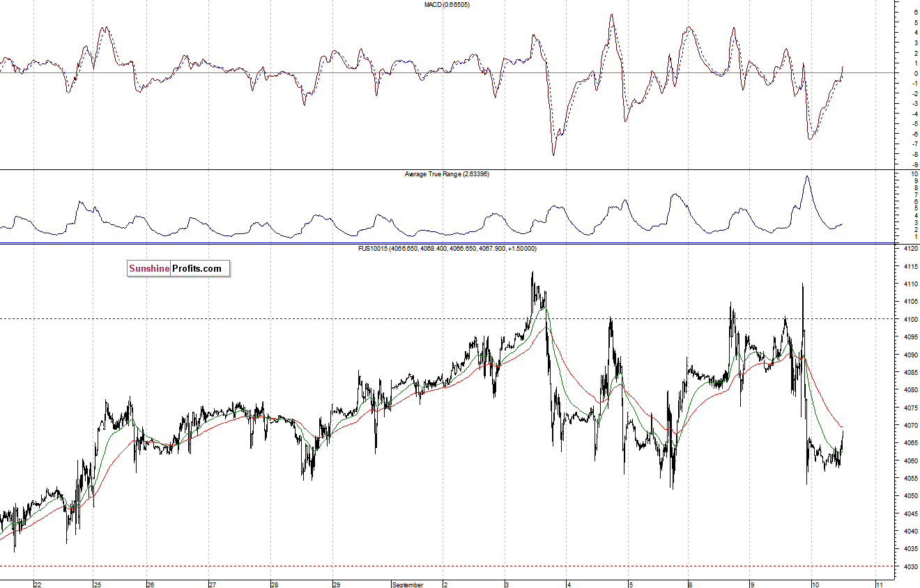The width and height of the screenshot is (920, 588).
Task: Click the 4070 price axis label
Action: (910, 426)
